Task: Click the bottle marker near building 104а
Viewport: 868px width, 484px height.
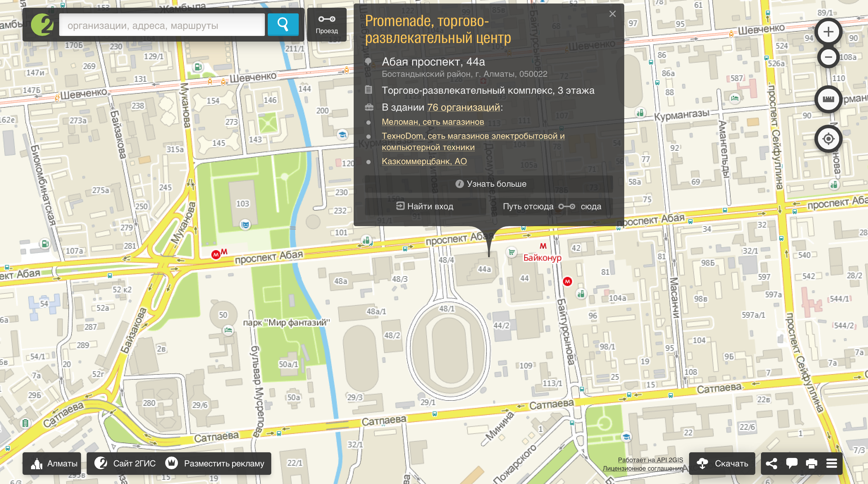Action: pos(581,293)
